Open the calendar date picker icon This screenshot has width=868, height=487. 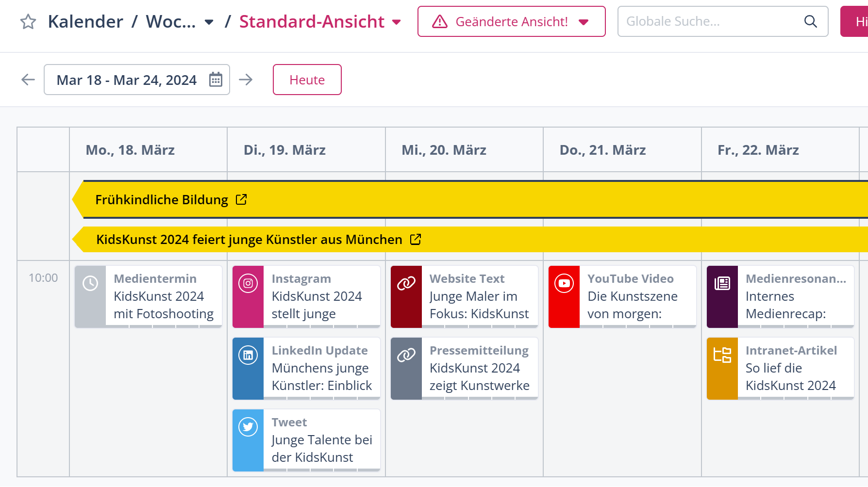point(217,80)
